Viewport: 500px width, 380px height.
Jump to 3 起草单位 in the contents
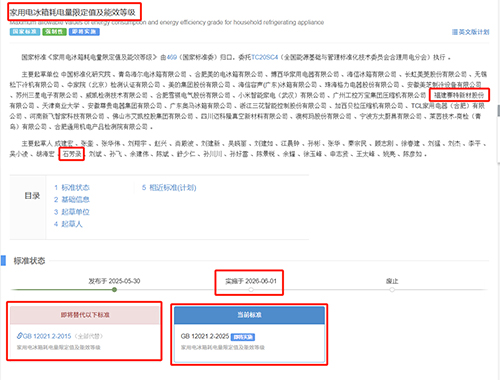(x=72, y=212)
